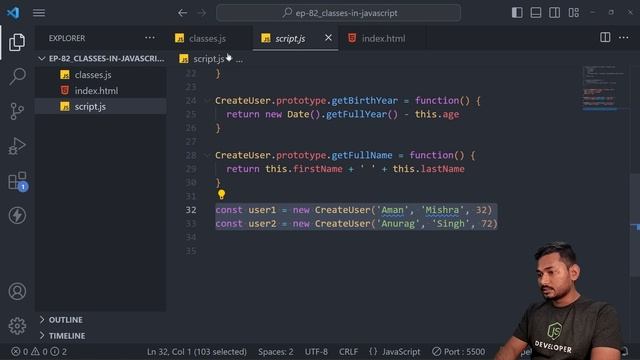Click the breadcrumb ellipsis after script.js

pyautogui.click(x=239, y=60)
